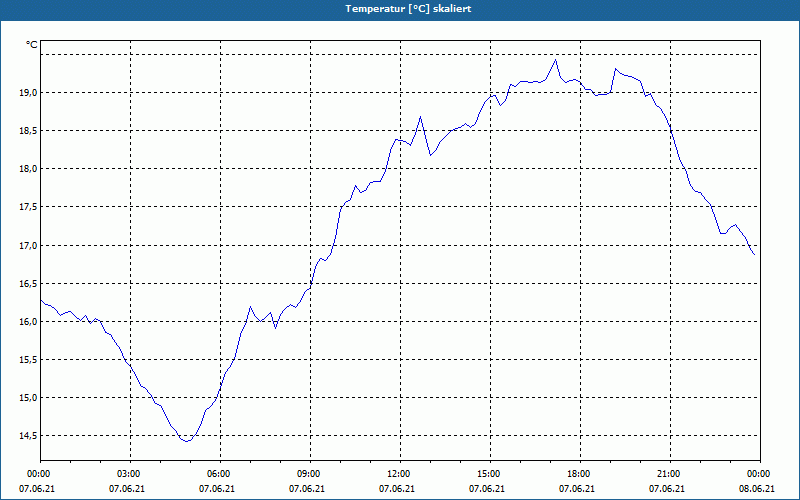Select the 16,0 y-axis value
The image size is (800, 500).
click(29, 322)
